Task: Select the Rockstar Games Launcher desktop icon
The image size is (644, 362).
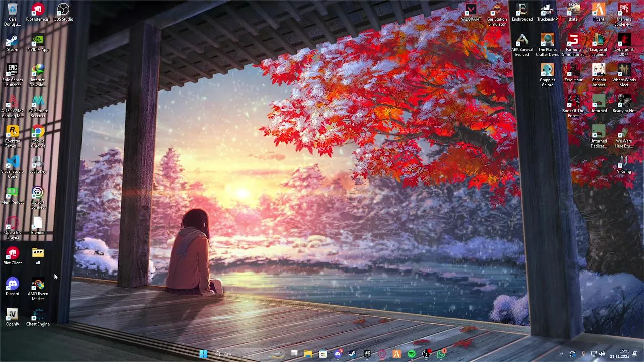Action: click(x=13, y=137)
